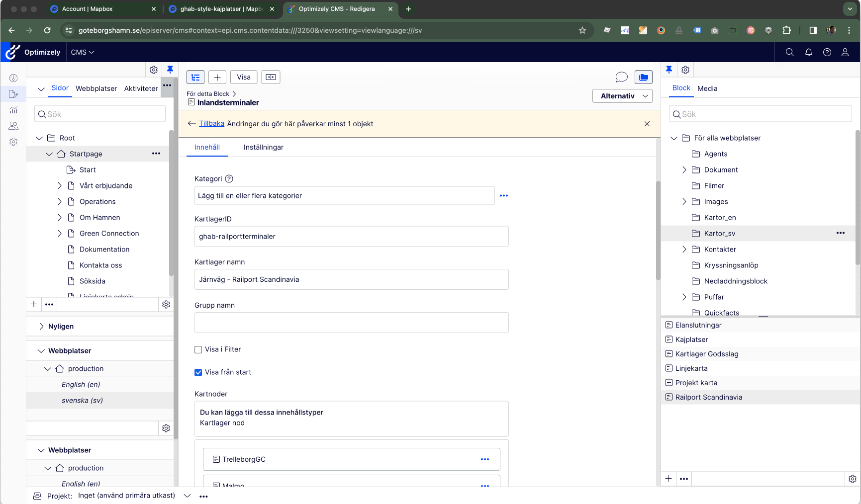Click the Tillbaka link
Image resolution: width=861 pixels, height=504 pixels.
[211, 124]
